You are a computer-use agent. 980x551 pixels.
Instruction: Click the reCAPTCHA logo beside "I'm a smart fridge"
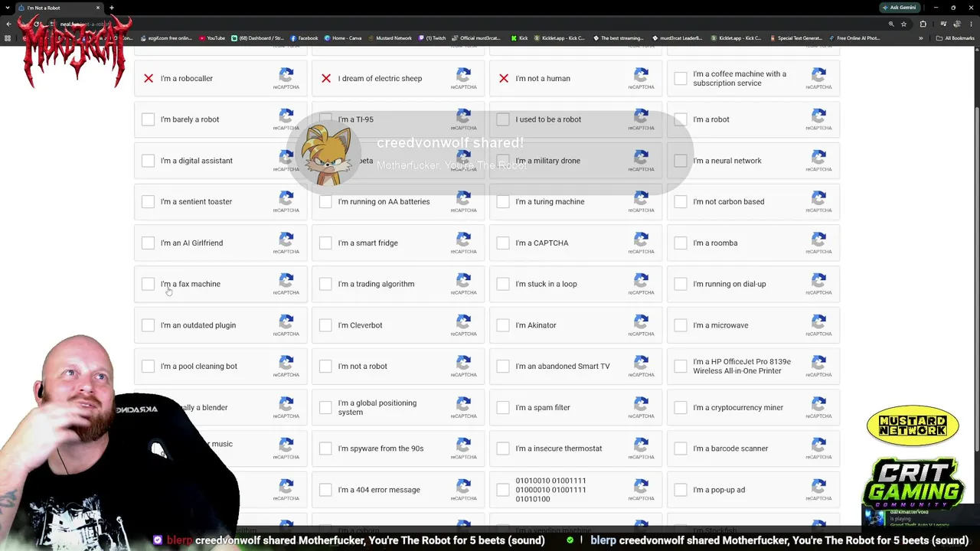[x=464, y=240]
